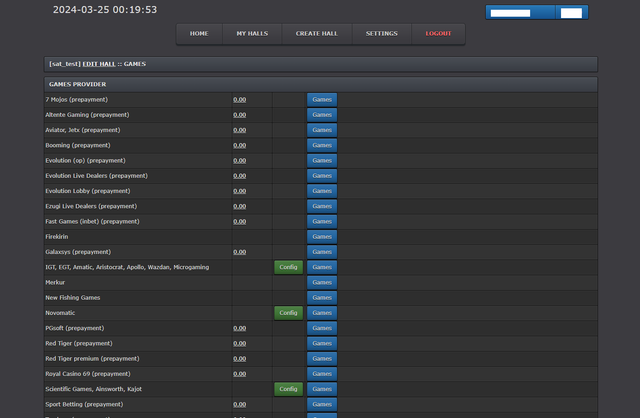Select the Merkur provider name

(x=55, y=282)
